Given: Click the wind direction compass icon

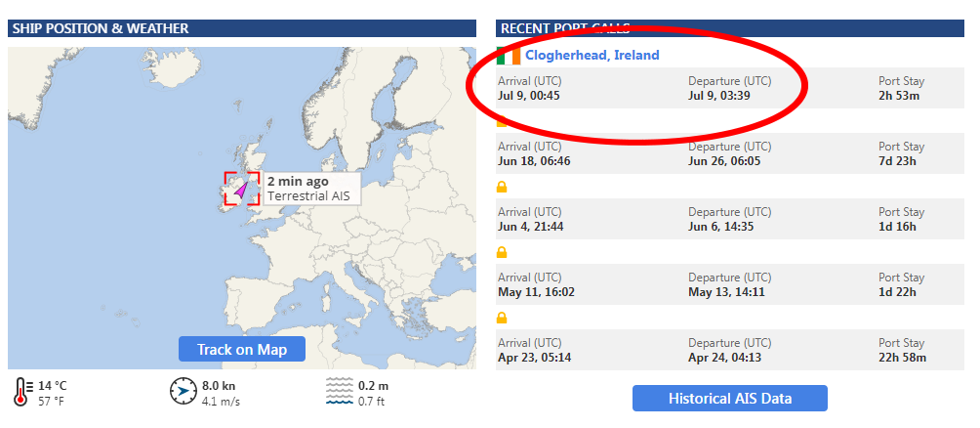Looking at the screenshot, I should 183,392.
